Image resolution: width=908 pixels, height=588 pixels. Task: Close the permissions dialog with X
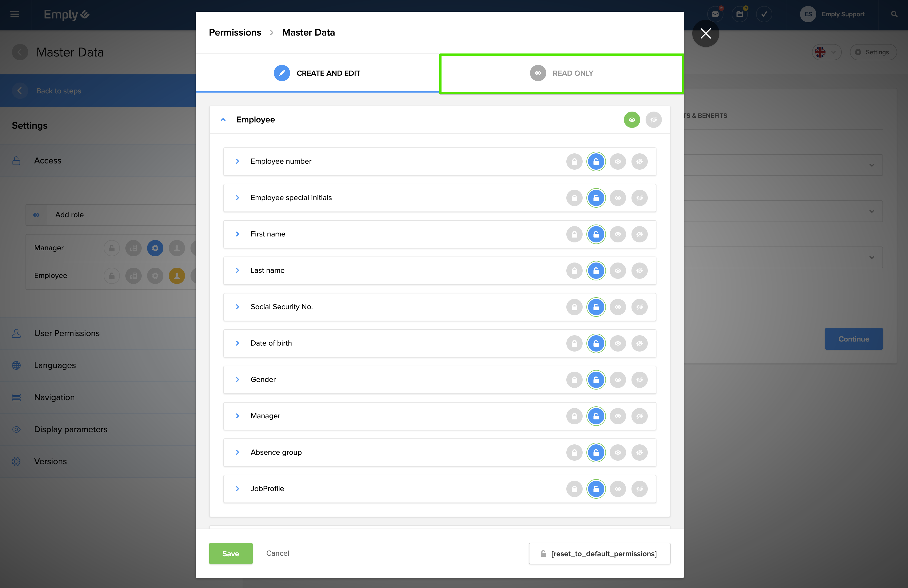coord(705,34)
